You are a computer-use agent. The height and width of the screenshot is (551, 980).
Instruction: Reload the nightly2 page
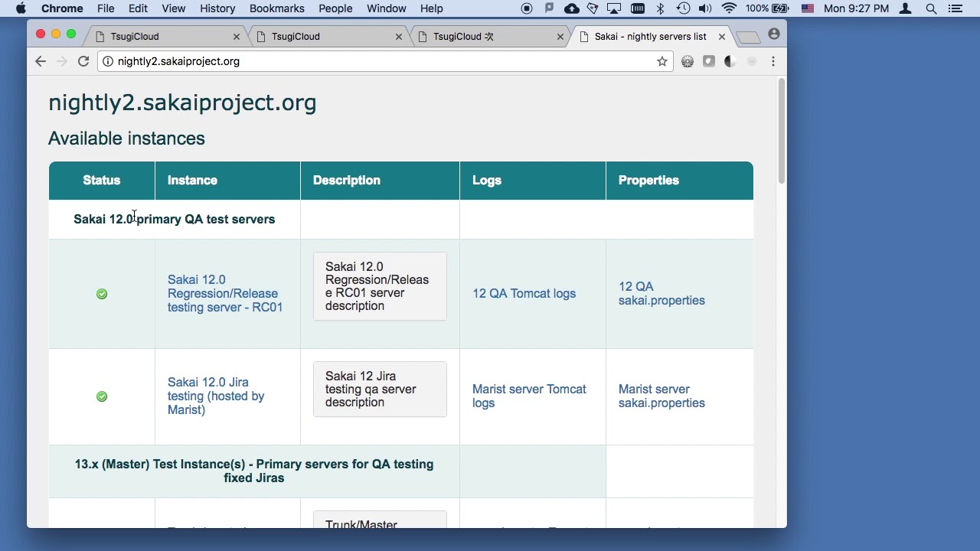pyautogui.click(x=83, y=61)
